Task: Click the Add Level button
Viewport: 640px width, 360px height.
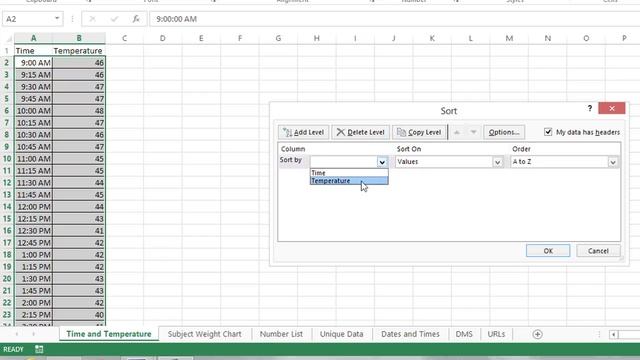Action: pos(303,132)
